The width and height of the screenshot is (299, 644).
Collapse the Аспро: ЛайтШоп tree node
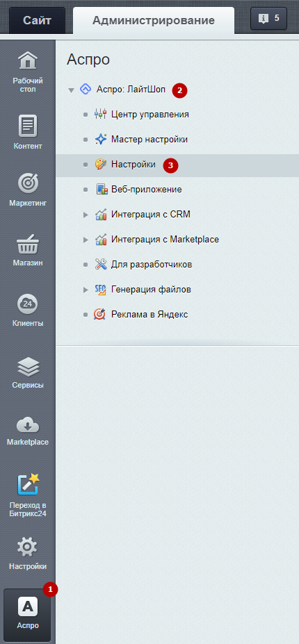71,90
